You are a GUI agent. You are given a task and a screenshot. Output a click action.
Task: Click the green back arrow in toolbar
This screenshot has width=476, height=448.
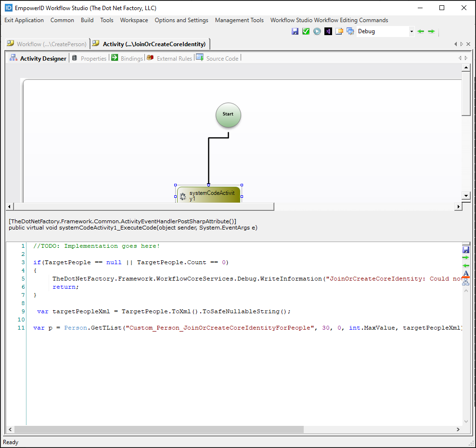point(421,31)
